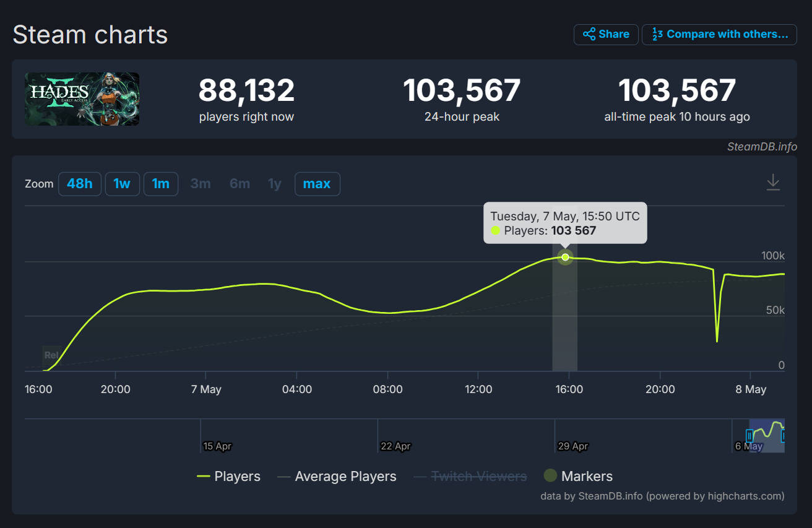
Task: Choose the disabled 3m zoom option
Action: pos(201,184)
